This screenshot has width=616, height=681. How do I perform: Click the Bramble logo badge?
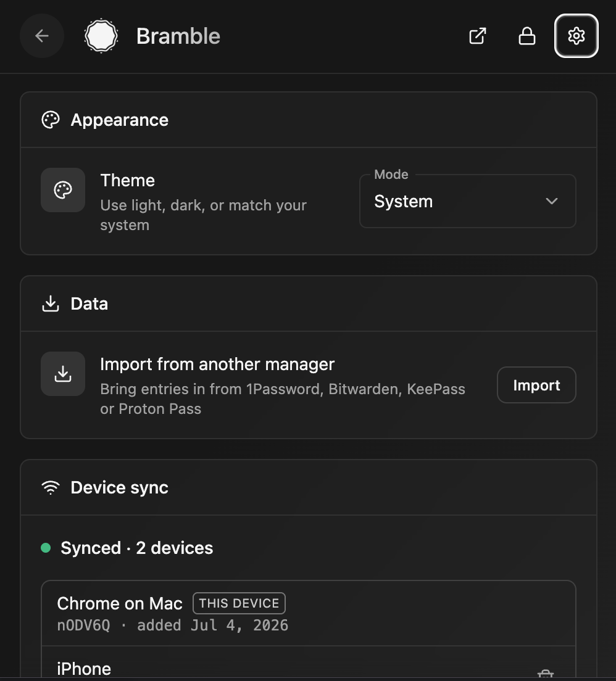click(101, 36)
